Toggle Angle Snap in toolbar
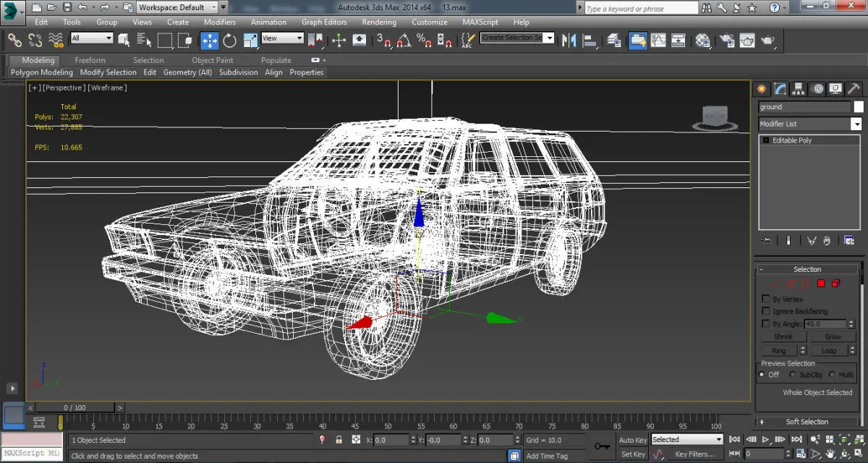The width and height of the screenshot is (868, 463). (x=404, y=40)
